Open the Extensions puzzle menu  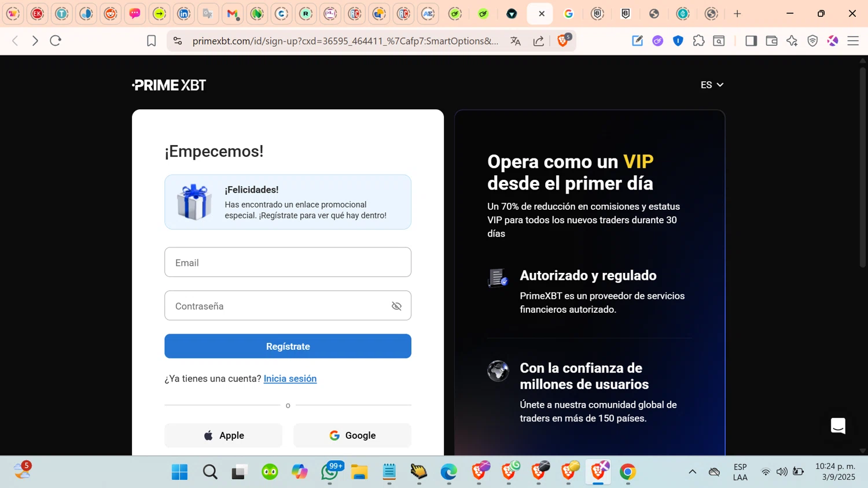click(698, 40)
